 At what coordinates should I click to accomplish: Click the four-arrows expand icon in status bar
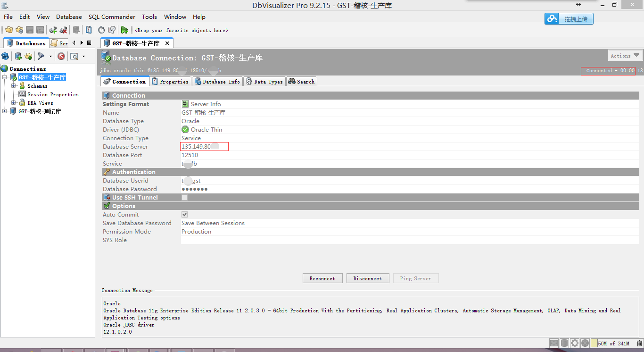tap(554, 344)
